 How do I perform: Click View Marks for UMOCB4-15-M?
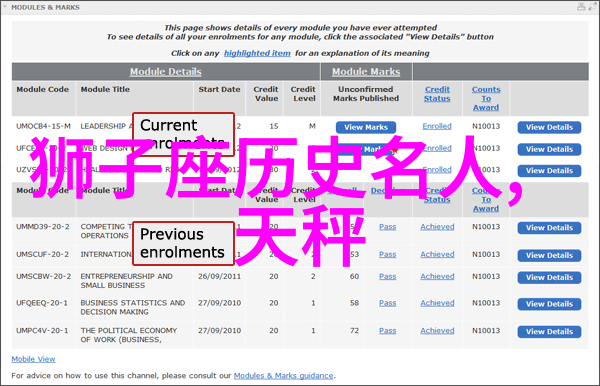click(x=366, y=127)
